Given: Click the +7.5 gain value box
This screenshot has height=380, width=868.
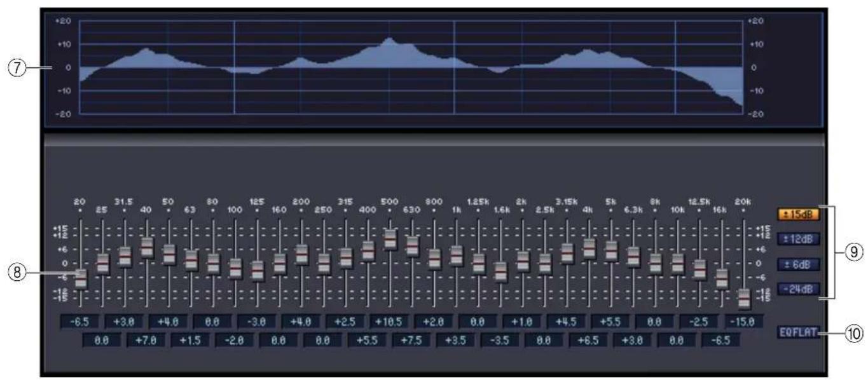Looking at the screenshot, I should pyautogui.click(x=412, y=340).
